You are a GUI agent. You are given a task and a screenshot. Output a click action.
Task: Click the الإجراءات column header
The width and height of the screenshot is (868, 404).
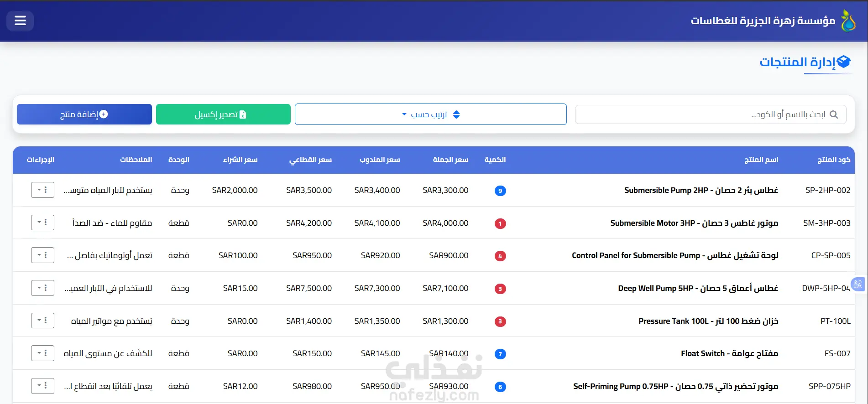pyautogui.click(x=40, y=160)
